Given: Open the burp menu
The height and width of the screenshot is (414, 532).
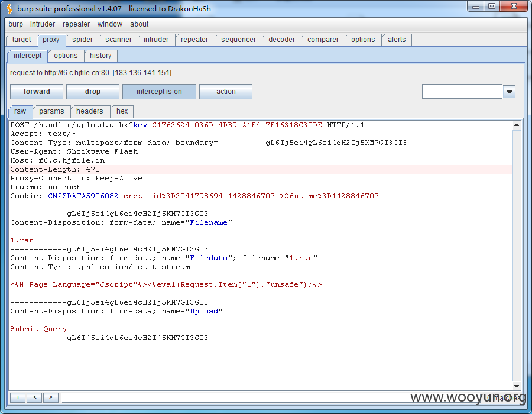Looking at the screenshot, I should [x=15, y=24].
